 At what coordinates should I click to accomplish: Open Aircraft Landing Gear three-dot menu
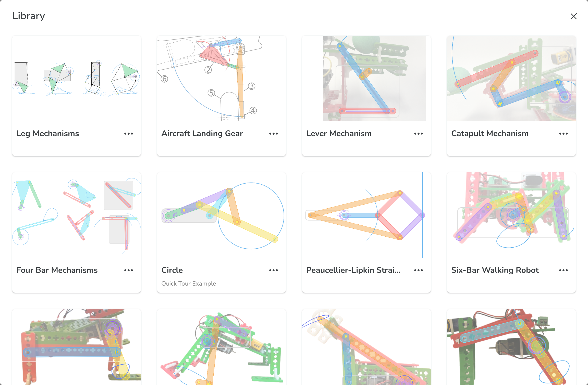(273, 134)
